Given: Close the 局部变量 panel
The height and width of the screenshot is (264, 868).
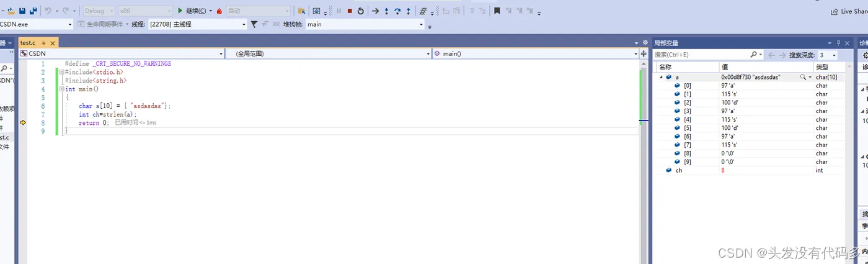Looking at the screenshot, I should point(848,43).
